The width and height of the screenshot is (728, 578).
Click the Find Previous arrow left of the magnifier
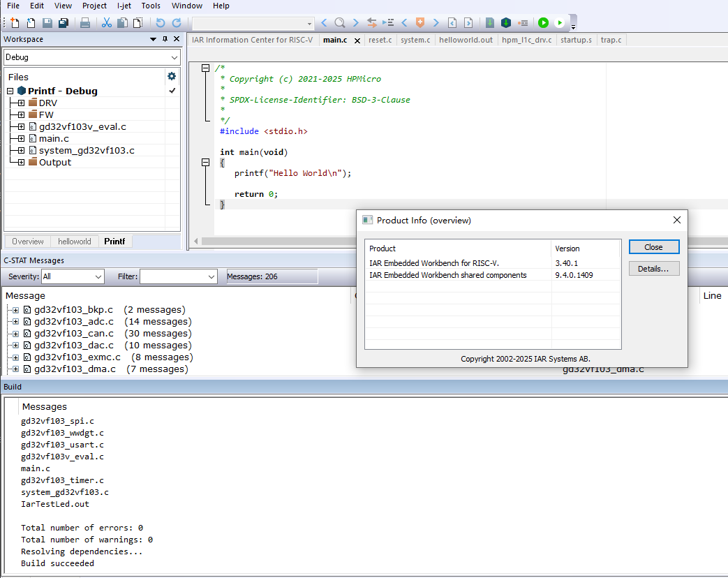[x=324, y=23]
